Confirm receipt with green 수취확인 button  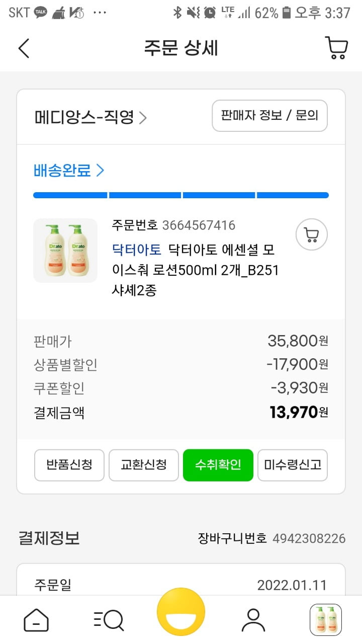click(218, 465)
